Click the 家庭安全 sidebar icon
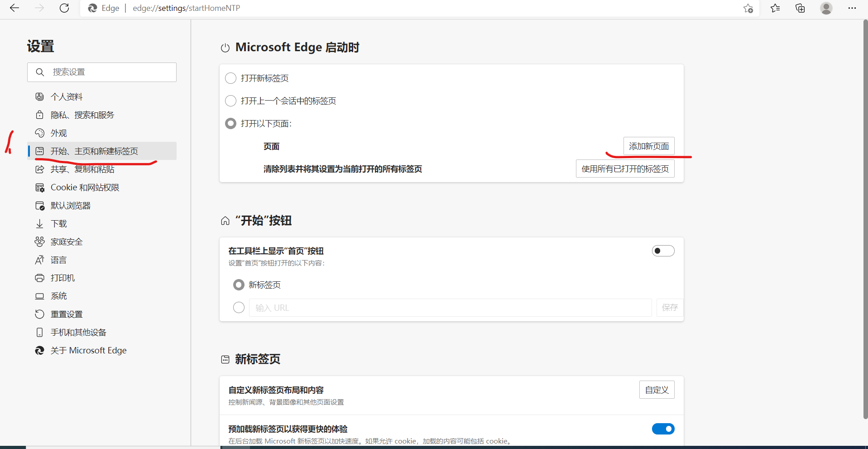Viewport: 868px width, 449px height. (39, 241)
